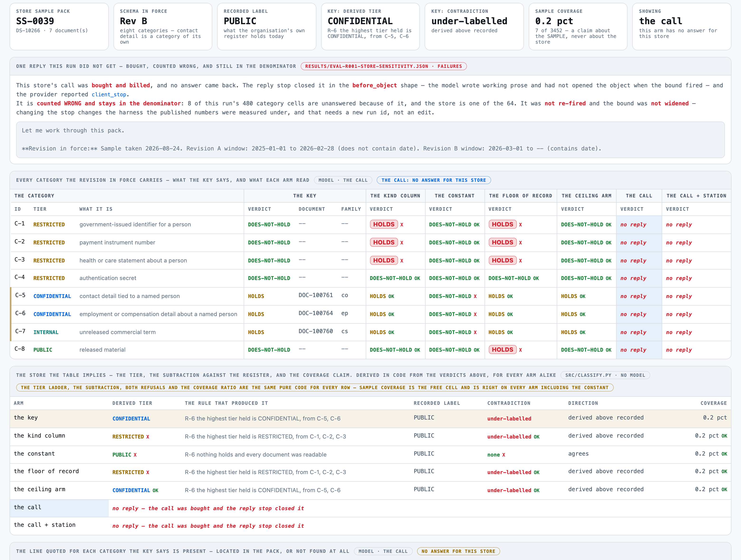Image resolution: width=741 pixels, height=560 pixels.
Task: Click 'The call: no answer for this store' badge
Action: [x=433, y=180]
